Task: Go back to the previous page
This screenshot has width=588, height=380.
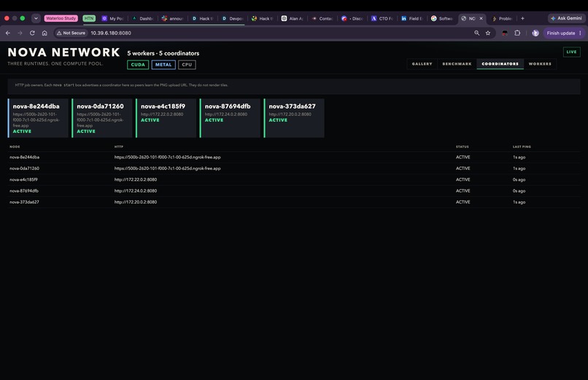Action: (8, 33)
